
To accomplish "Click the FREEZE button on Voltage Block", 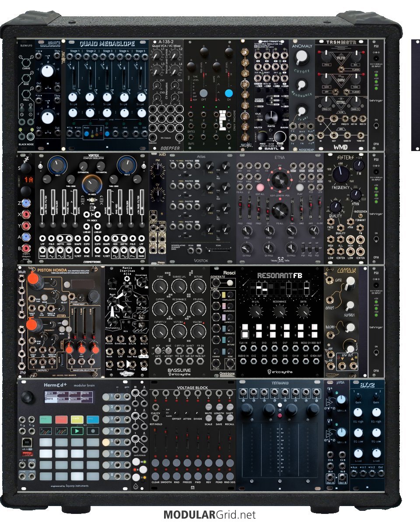I will coord(187,476).
